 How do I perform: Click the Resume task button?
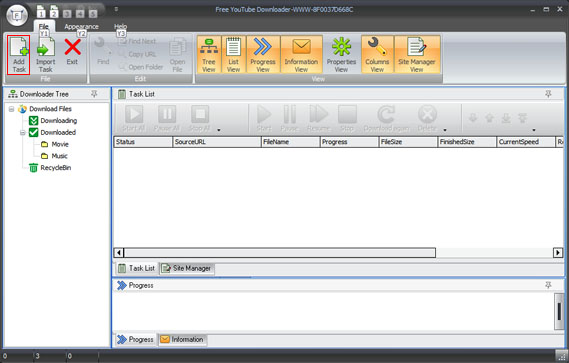pos(318,118)
